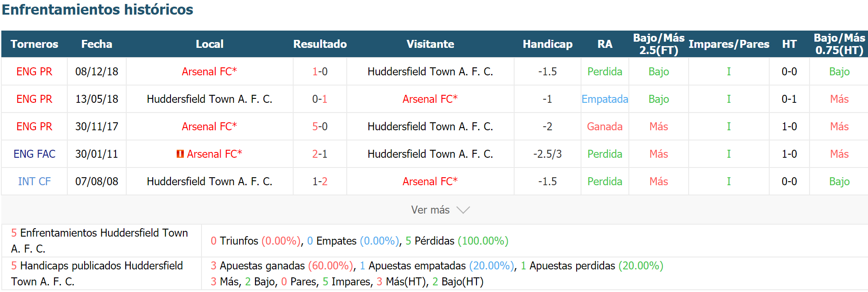Image resolution: width=868 pixels, height=292 pixels.
Task: Select visiting Arsenal FC* on 07/08/08 row
Action: pos(430,181)
